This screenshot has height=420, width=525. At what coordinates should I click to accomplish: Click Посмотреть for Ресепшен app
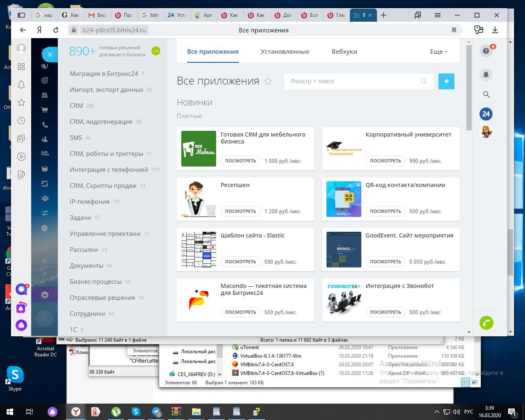click(x=241, y=211)
